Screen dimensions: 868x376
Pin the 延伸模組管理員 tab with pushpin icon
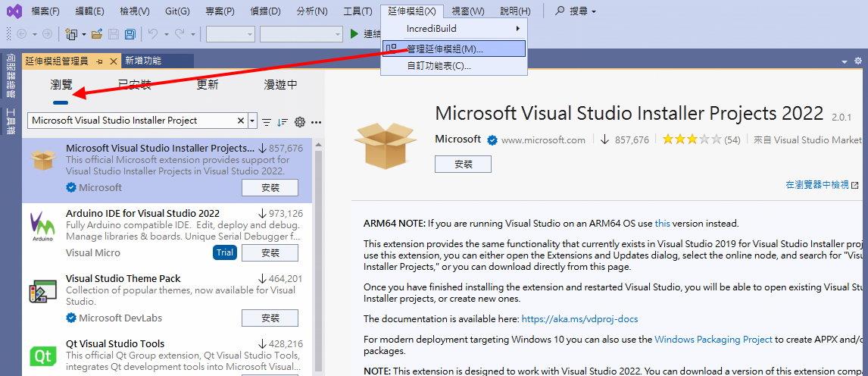pyautogui.click(x=100, y=61)
